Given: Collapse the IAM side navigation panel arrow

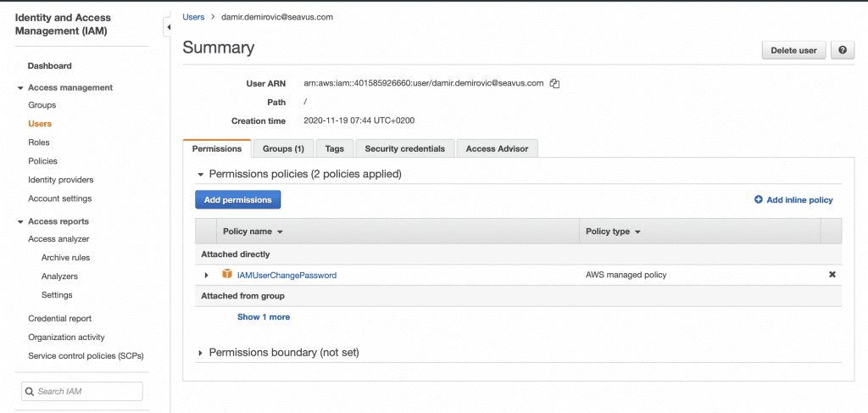Looking at the screenshot, I should (x=168, y=27).
